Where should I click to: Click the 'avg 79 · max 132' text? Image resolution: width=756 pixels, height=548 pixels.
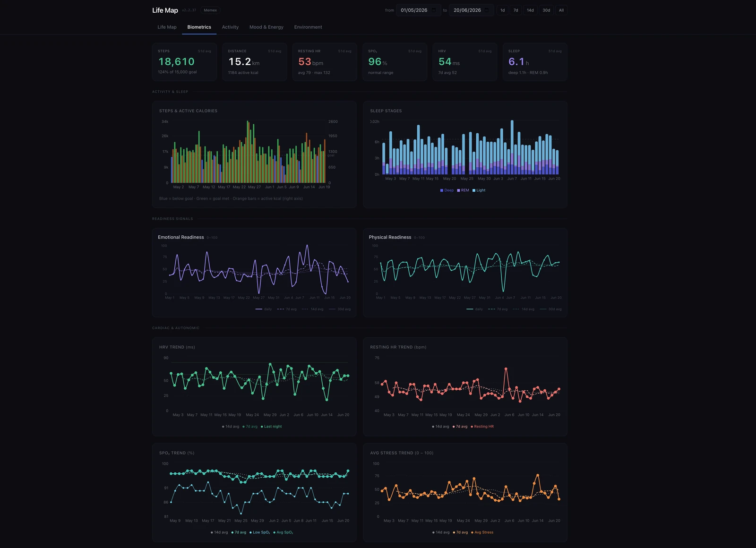coord(314,73)
